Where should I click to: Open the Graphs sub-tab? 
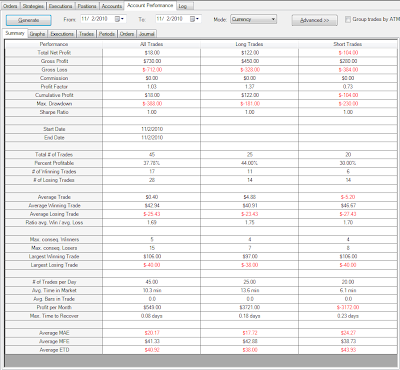(37, 34)
